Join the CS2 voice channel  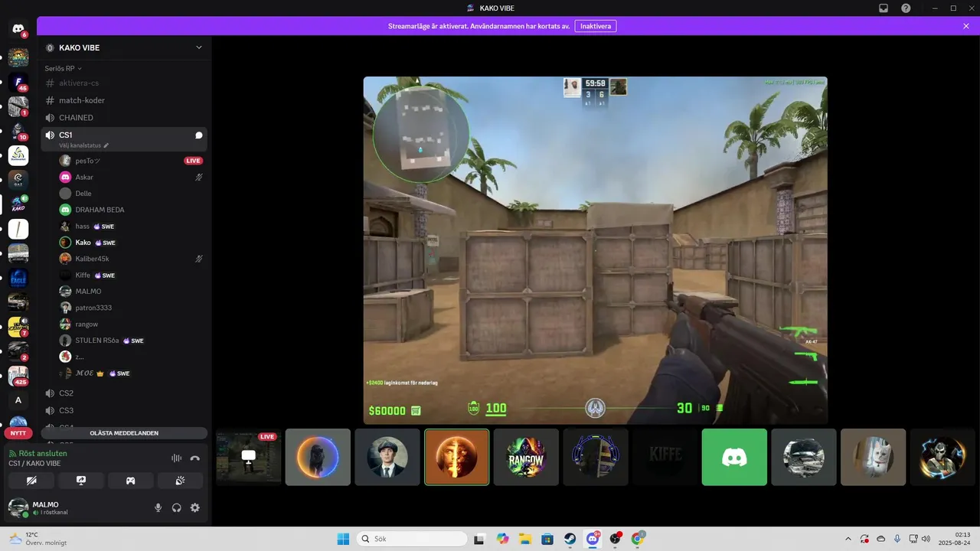[x=124, y=393]
